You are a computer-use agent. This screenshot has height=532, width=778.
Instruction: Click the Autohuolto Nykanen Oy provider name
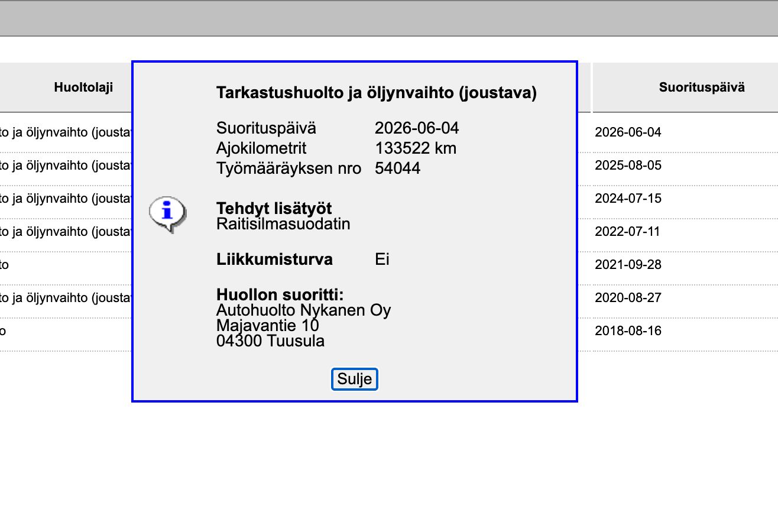coord(303,310)
